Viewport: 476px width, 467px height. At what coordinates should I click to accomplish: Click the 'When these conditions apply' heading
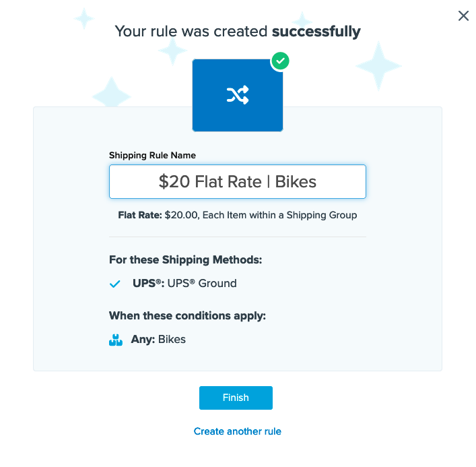point(187,315)
